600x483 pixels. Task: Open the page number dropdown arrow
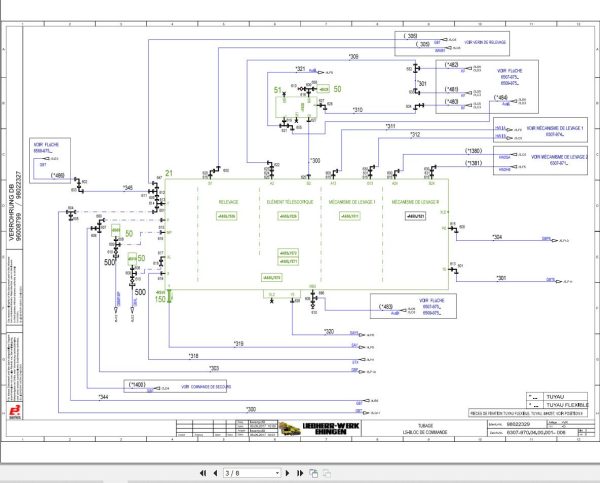point(277,473)
